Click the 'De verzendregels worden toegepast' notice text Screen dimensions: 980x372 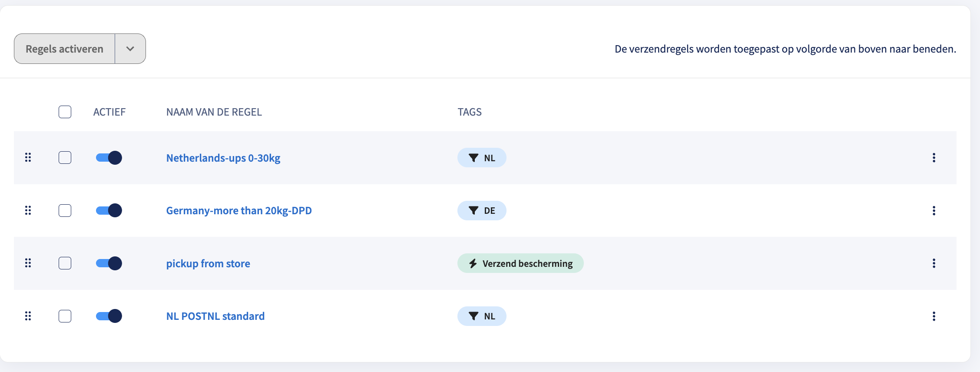click(x=785, y=49)
